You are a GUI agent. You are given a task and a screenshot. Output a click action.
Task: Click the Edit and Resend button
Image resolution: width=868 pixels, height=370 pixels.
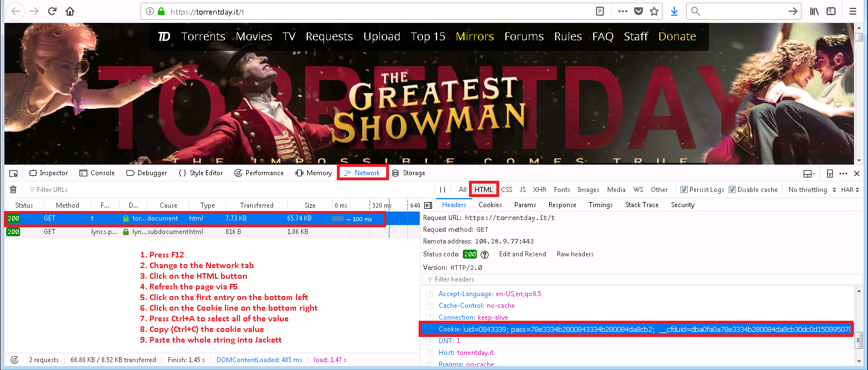pyautogui.click(x=522, y=254)
